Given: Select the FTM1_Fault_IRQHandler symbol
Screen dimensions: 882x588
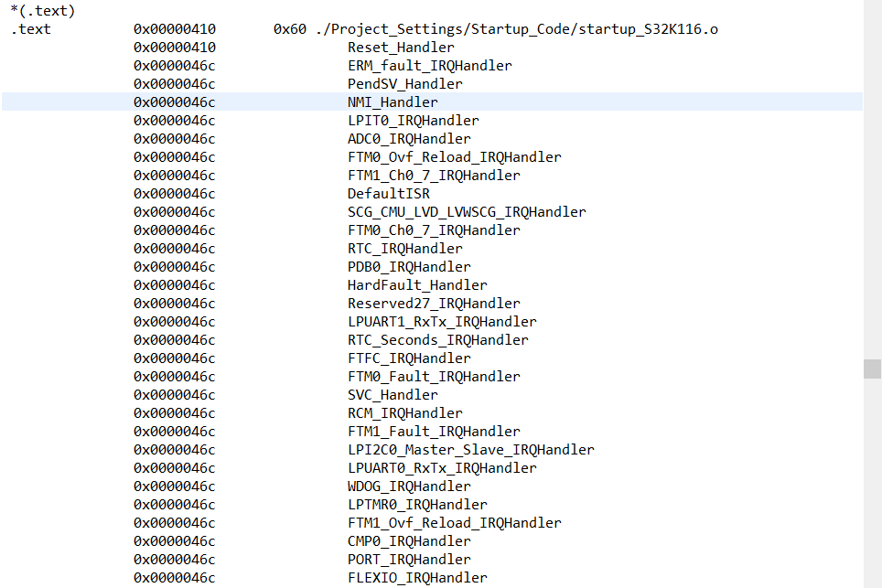Looking at the screenshot, I should point(434,431).
